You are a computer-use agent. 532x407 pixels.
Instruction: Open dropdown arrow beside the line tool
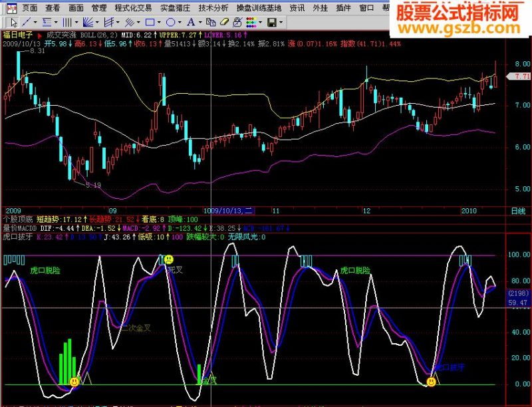pyautogui.click(x=35, y=23)
